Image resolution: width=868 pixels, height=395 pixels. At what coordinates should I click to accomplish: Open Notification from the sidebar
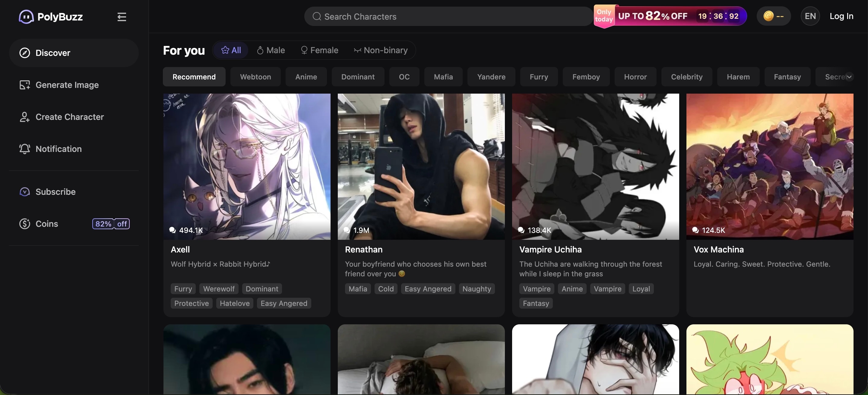[x=58, y=149]
